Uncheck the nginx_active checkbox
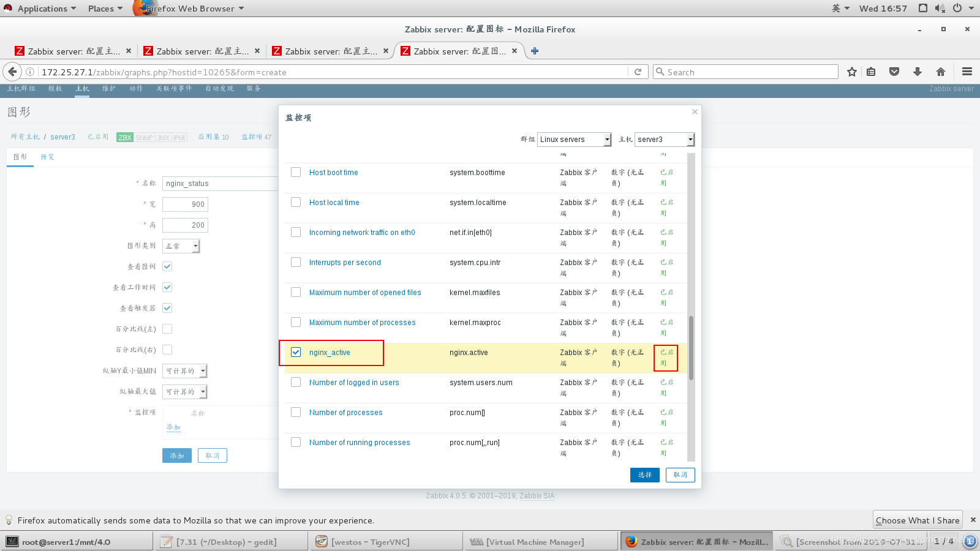The width and height of the screenshot is (980, 551). 296,352
